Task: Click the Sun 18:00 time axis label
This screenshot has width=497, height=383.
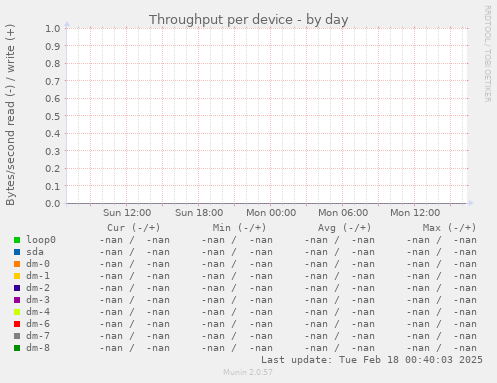Action: 199,213
